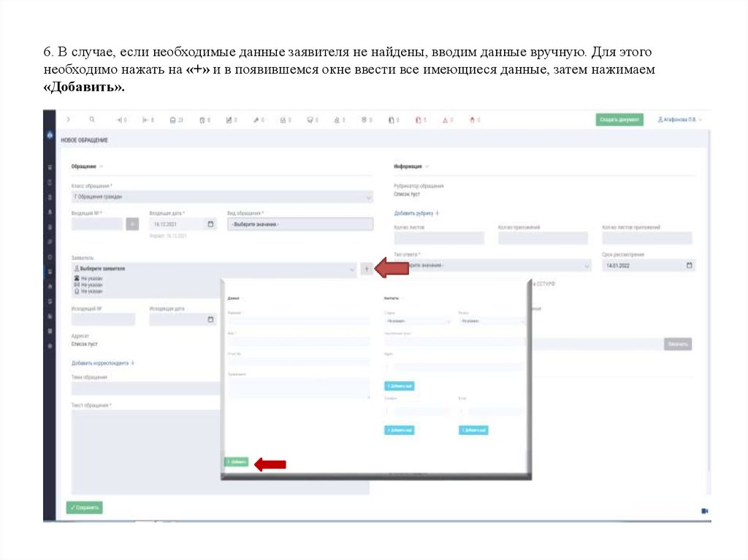This screenshot has height=560, width=748.
Task: Open calendar for the incoming date field
Action: click(x=210, y=223)
